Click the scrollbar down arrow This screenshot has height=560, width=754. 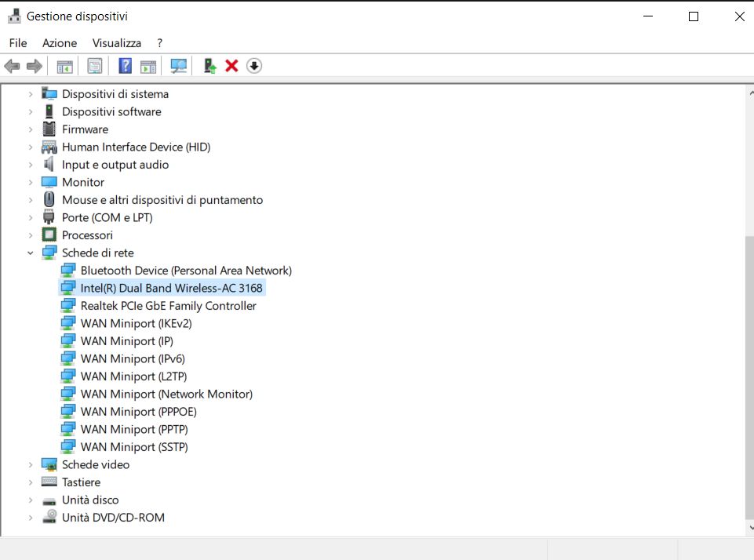tap(749, 529)
